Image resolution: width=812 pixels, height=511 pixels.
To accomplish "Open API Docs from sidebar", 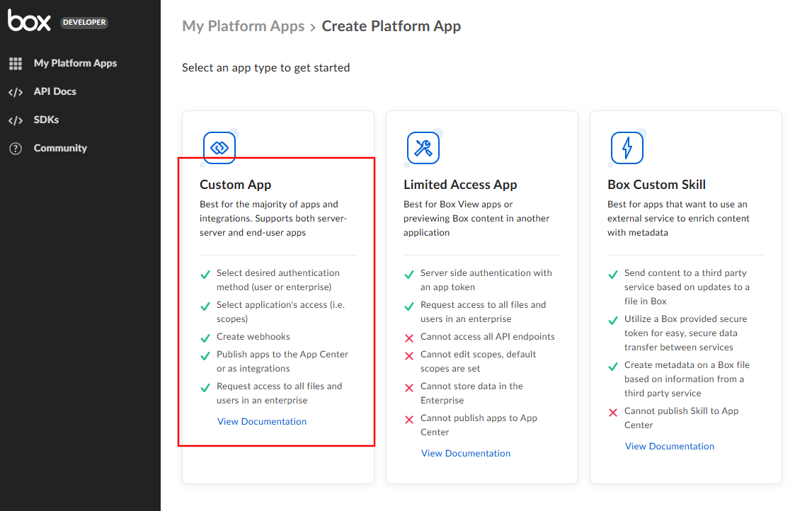I will pyautogui.click(x=55, y=91).
